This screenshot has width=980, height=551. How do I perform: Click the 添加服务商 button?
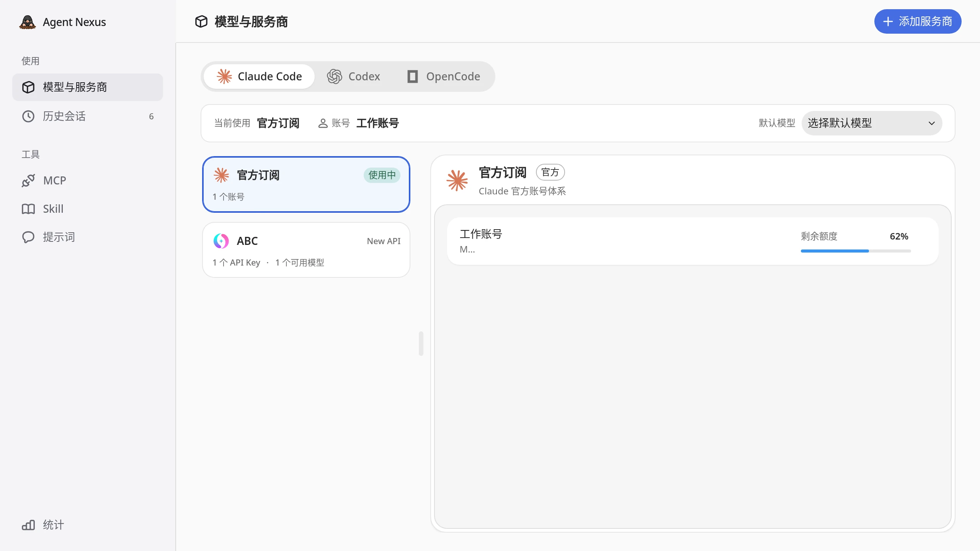(918, 21)
